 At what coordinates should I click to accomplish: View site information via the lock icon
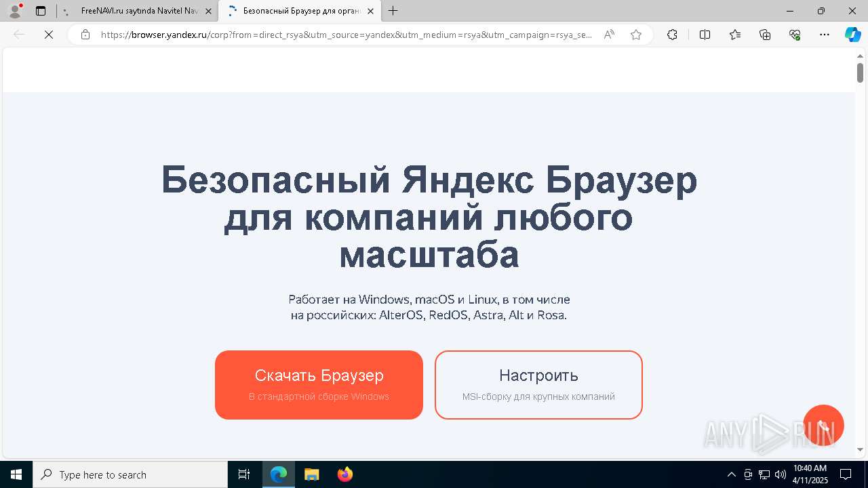point(85,35)
